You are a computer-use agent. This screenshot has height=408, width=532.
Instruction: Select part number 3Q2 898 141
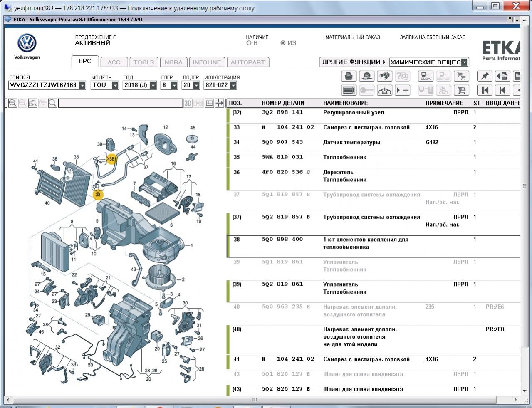pos(282,112)
